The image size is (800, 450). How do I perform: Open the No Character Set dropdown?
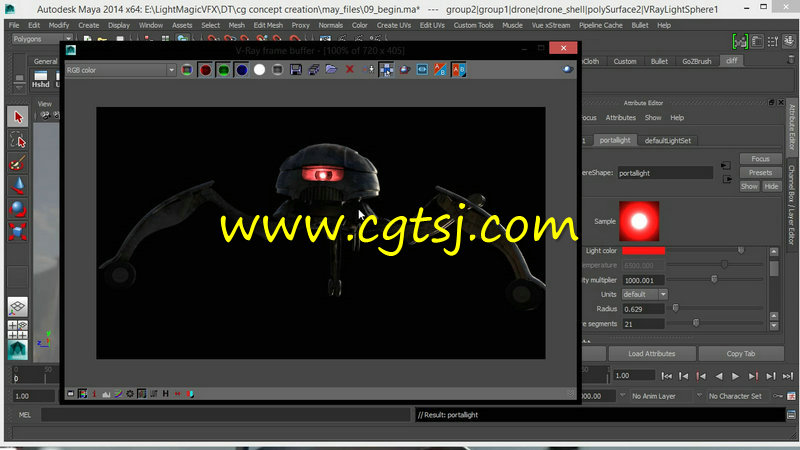tap(734, 396)
